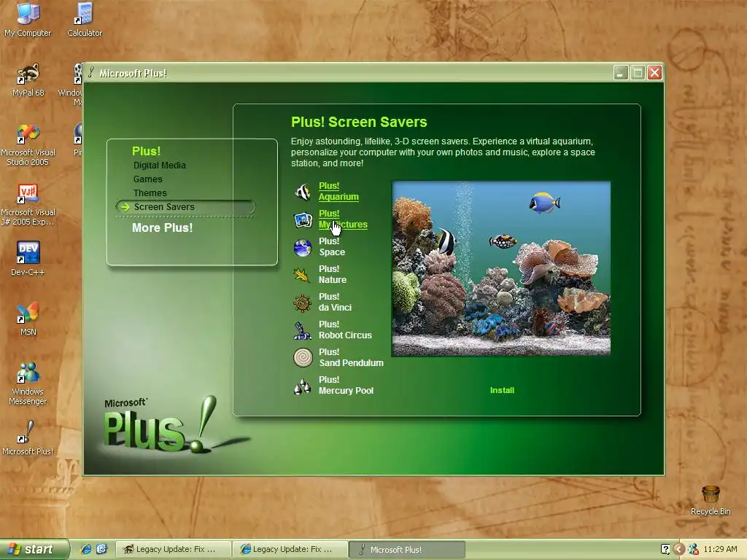This screenshot has height=560, width=747.
Task: Choose Plus! Sand Pendulum screen saver
Action: (x=351, y=357)
